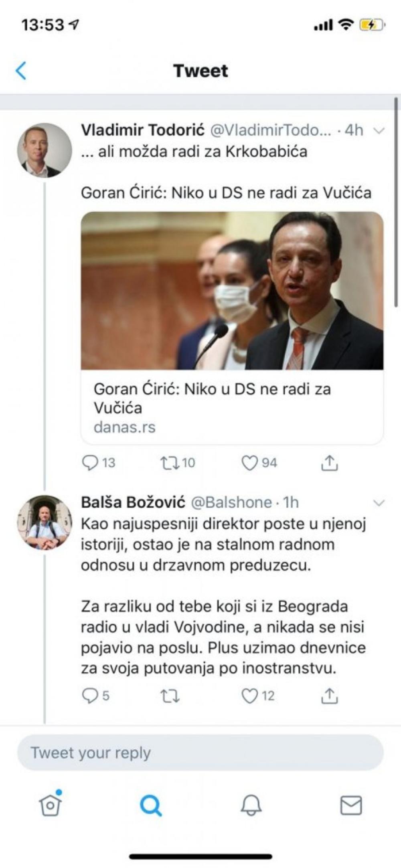401x868 pixels.
Task: Reply to Vladimir Todorić's tweet
Action: click(x=90, y=463)
